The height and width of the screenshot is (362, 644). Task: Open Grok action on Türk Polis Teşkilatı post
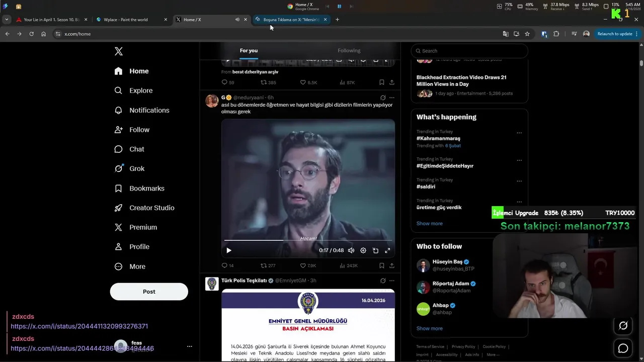pyautogui.click(x=383, y=281)
